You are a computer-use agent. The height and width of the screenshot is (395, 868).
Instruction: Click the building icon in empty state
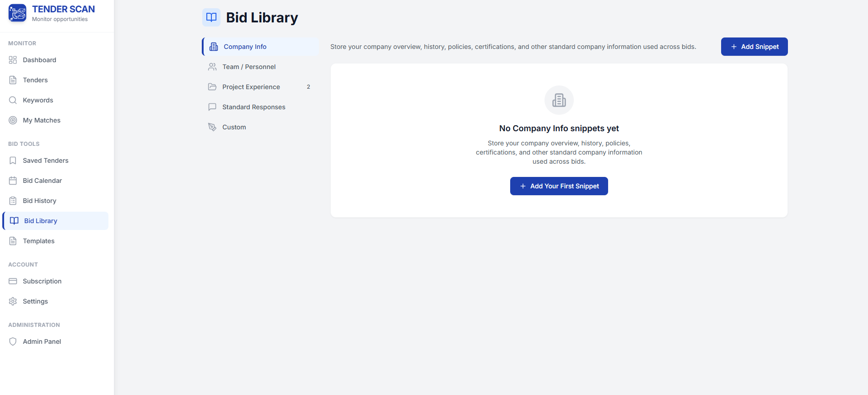(x=559, y=100)
